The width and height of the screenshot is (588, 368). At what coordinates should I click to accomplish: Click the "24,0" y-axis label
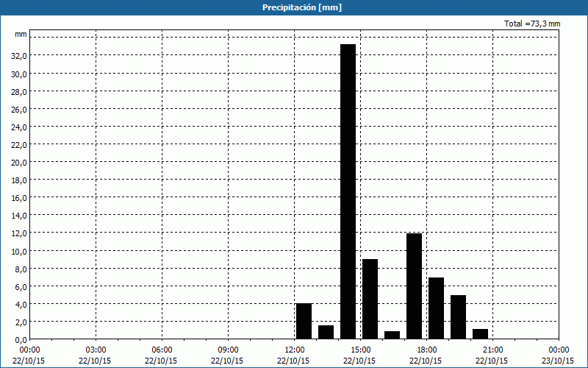pyautogui.click(x=19, y=127)
